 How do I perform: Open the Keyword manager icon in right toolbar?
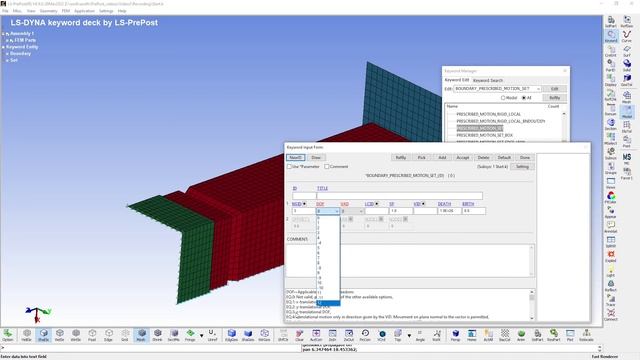pyautogui.click(x=611, y=36)
